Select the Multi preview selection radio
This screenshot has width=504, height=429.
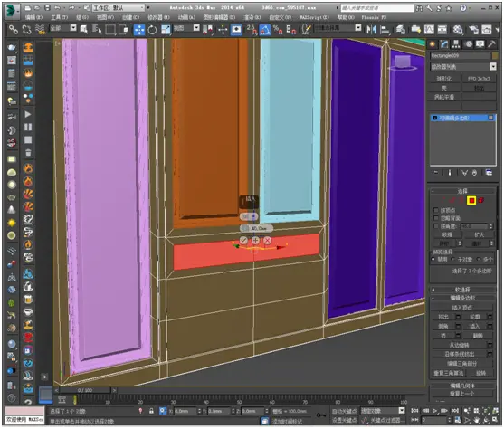(479, 259)
